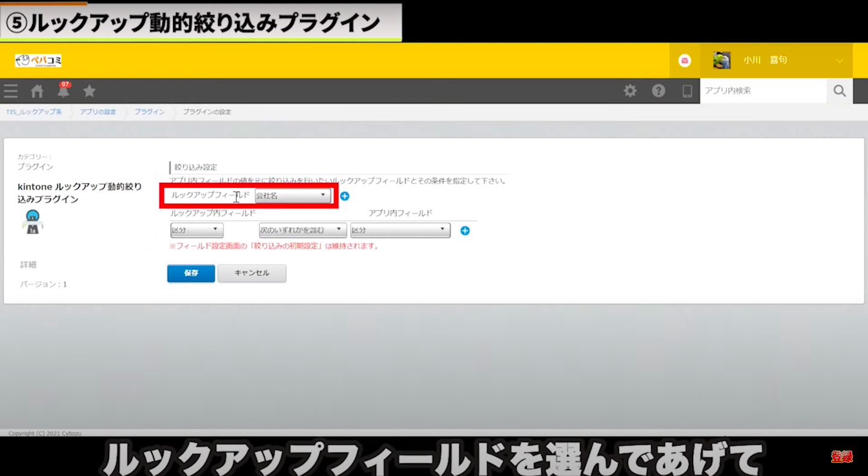Image resolution: width=868 pixels, height=476 pixels.
Task: Click the キャンセル button
Action: (251, 273)
